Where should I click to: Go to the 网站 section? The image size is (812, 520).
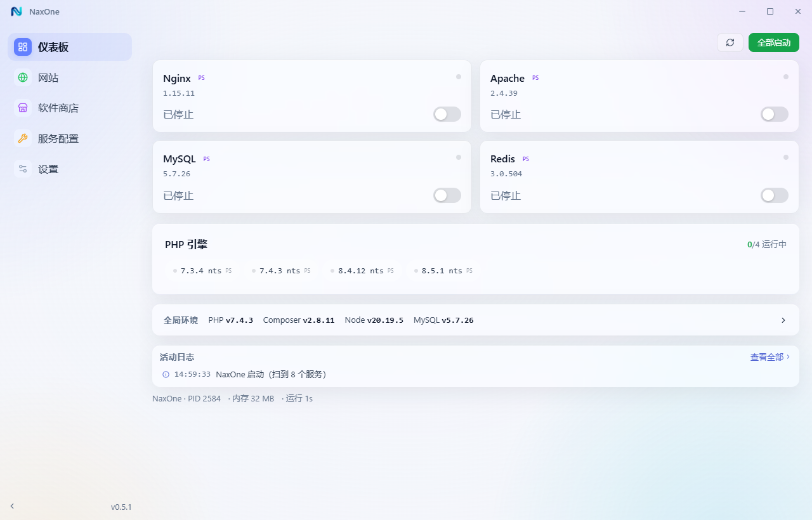point(70,77)
